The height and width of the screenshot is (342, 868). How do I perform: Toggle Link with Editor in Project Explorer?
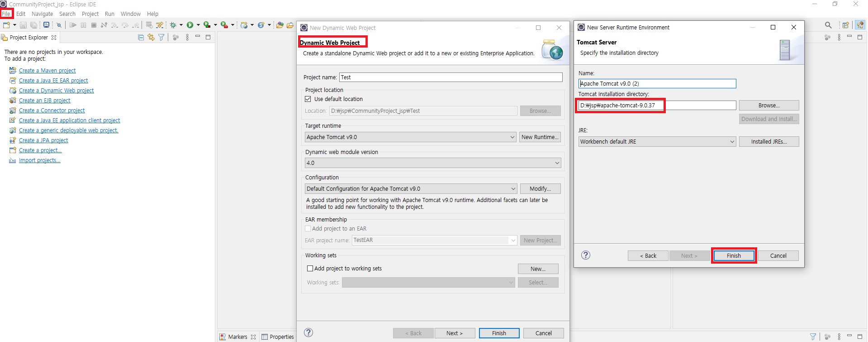pyautogui.click(x=151, y=37)
